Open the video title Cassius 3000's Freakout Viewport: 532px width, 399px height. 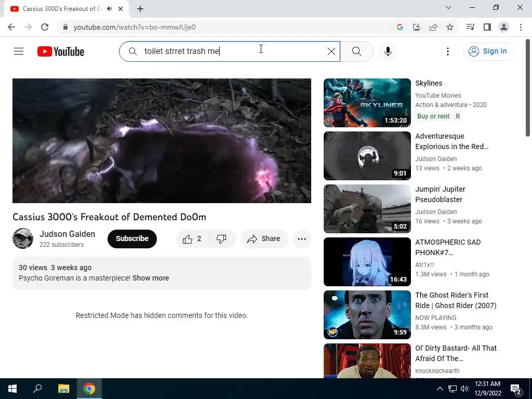click(109, 217)
